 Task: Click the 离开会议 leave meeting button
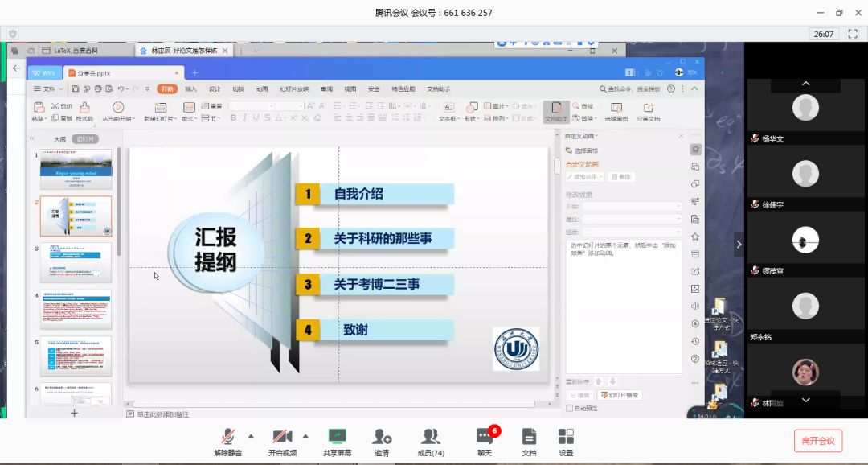click(x=818, y=440)
